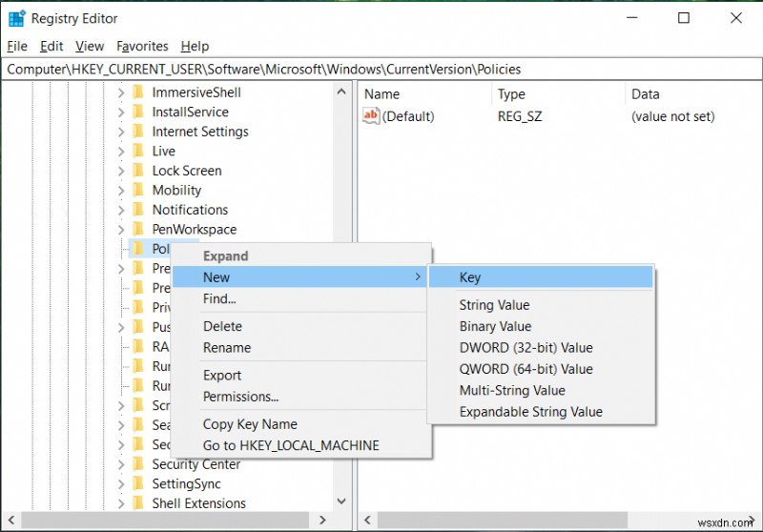The width and height of the screenshot is (763, 532).
Task: Open the View menu
Action: (90, 46)
